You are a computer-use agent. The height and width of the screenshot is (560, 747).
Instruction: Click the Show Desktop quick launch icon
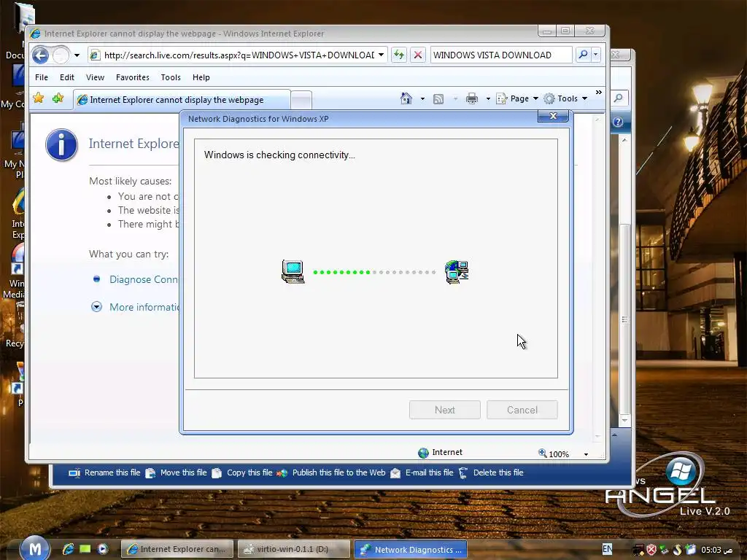(x=85, y=549)
